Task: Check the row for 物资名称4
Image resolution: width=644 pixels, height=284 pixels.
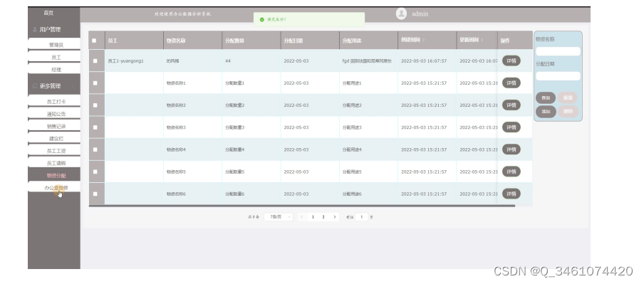Action: tap(95, 149)
